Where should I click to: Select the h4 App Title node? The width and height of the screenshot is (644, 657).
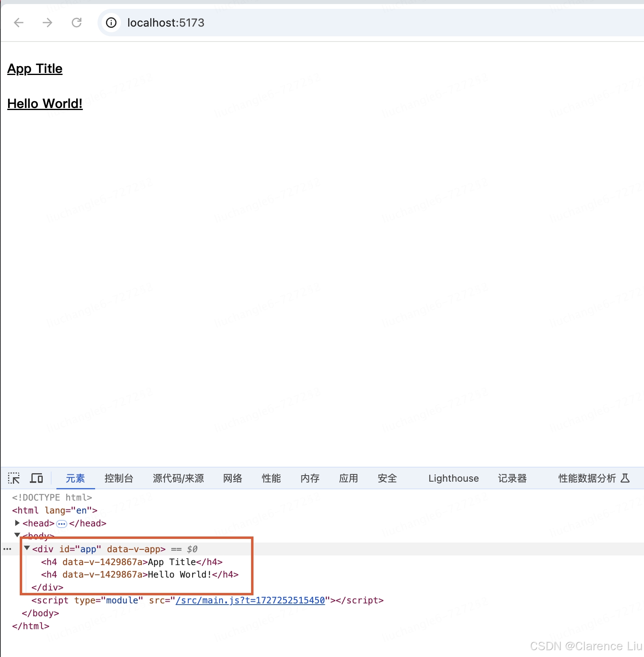click(x=132, y=562)
